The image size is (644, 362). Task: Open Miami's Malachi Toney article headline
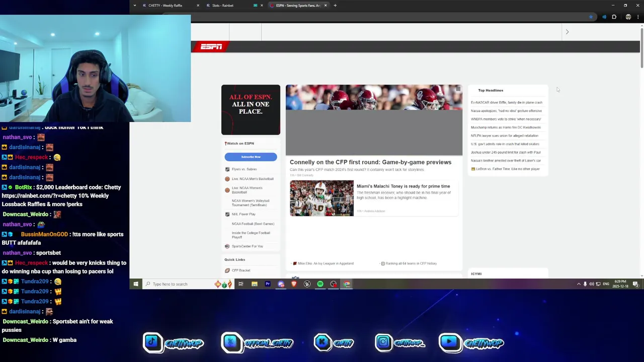point(403,187)
